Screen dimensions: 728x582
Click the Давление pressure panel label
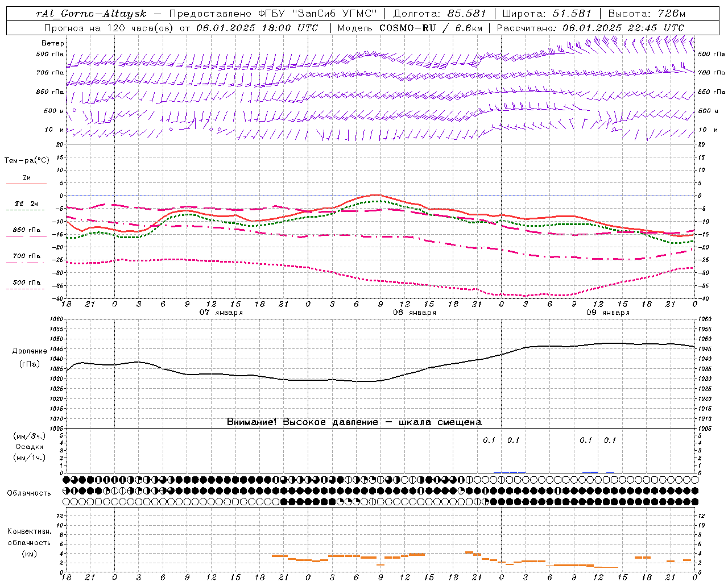(30, 351)
